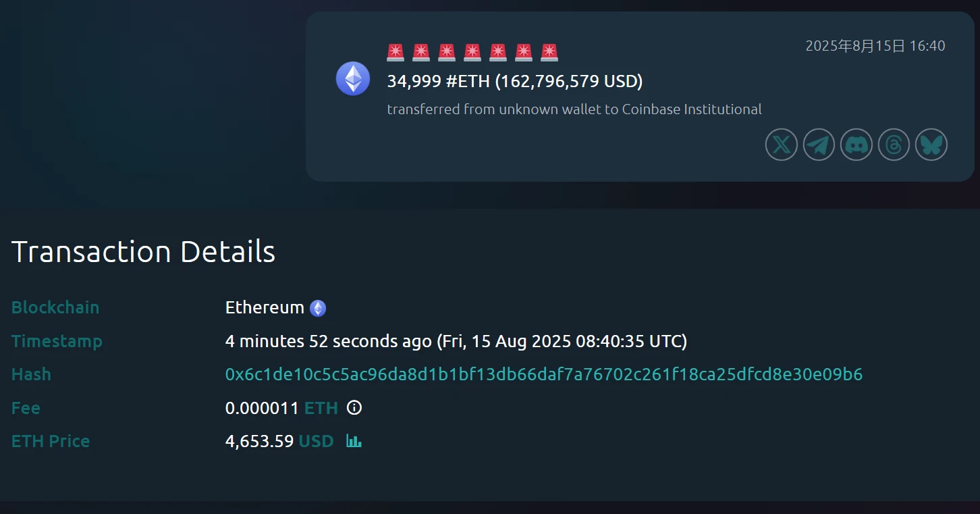Viewport: 980px width, 514px height.
Task: Open the Discord share icon
Action: [x=856, y=145]
